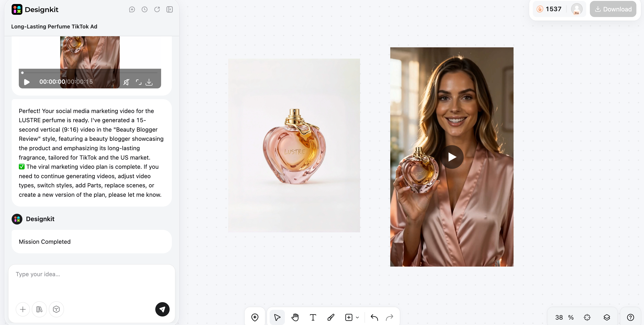Image resolution: width=644 pixels, height=325 pixels.
Task: Click the 1537 credits balance
Action: (x=549, y=9)
